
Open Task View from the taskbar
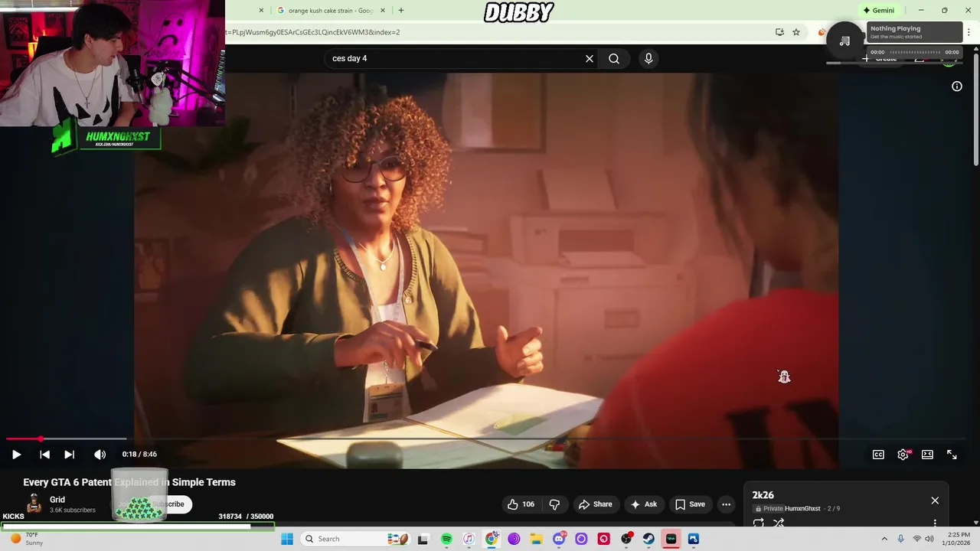[423, 539]
